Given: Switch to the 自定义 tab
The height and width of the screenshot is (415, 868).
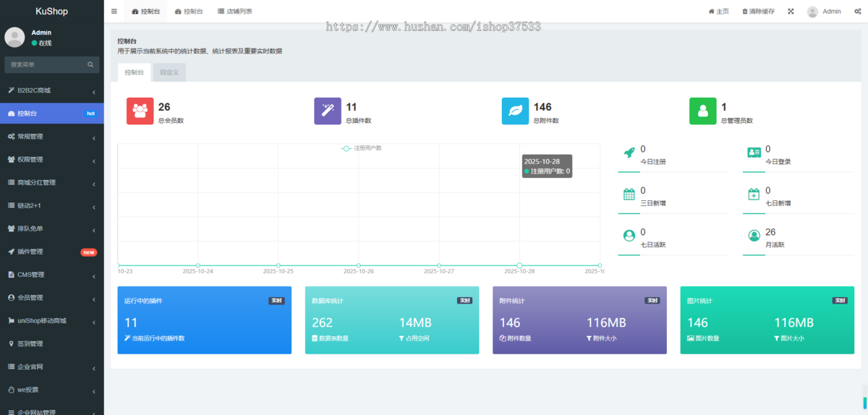Looking at the screenshot, I should [x=169, y=72].
